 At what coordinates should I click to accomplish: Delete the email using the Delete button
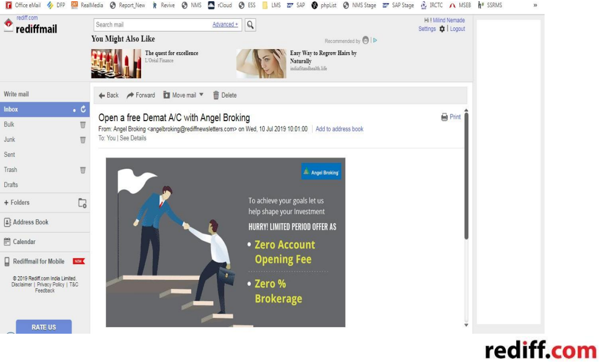224,95
